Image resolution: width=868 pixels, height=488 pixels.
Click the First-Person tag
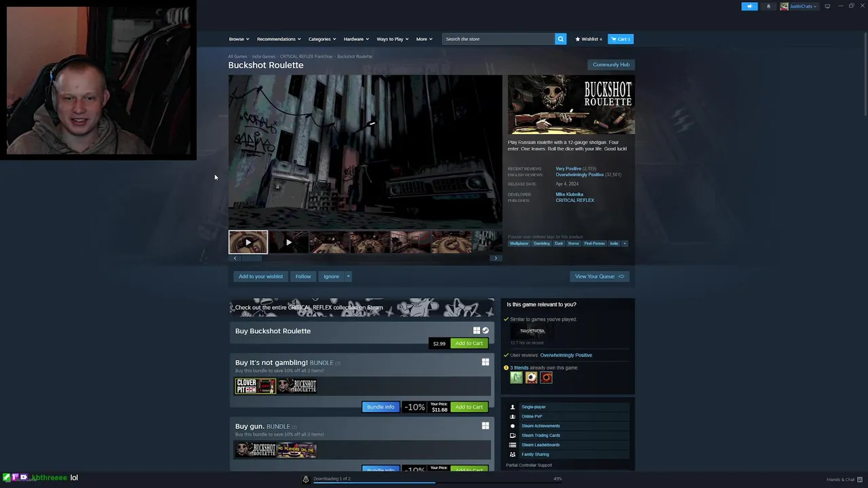(594, 243)
